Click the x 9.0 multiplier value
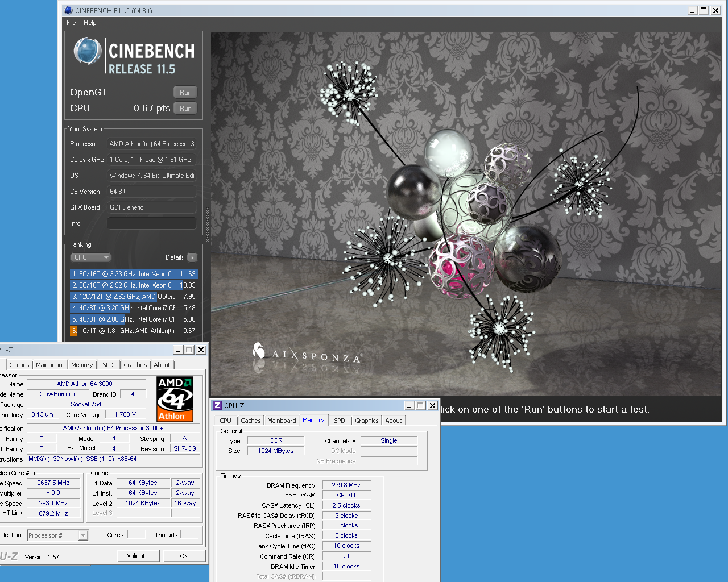 pos(53,493)
